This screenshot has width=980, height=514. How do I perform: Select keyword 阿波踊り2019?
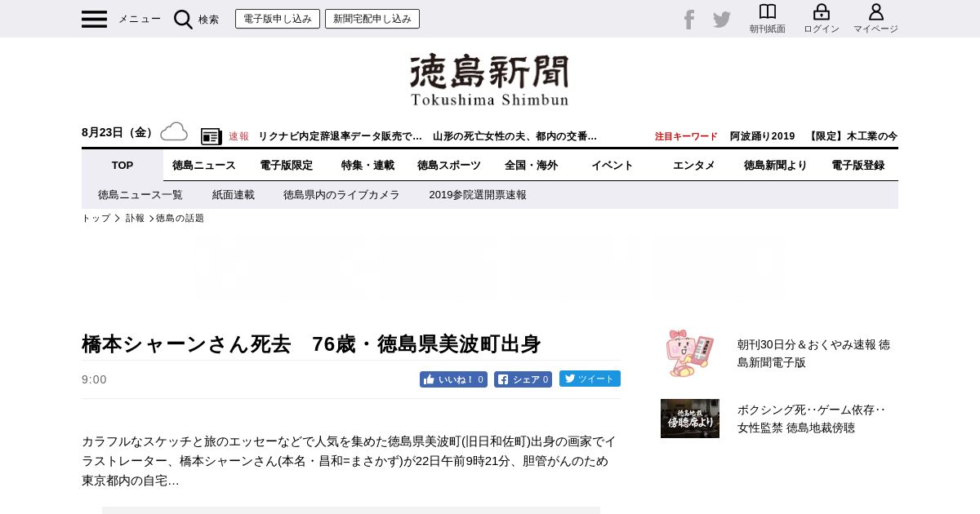click(762, 136)
